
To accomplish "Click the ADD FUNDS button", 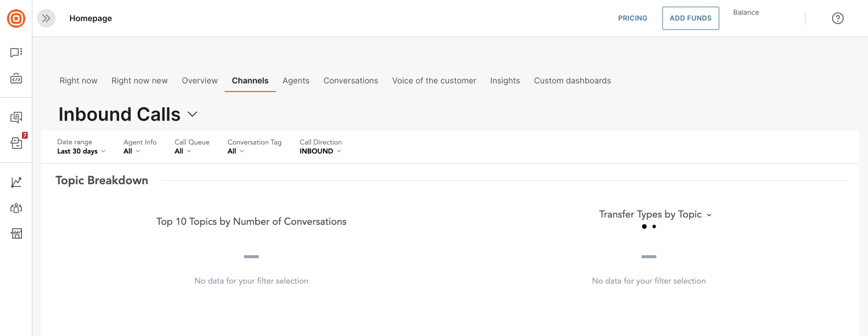I will click(690, 19).
